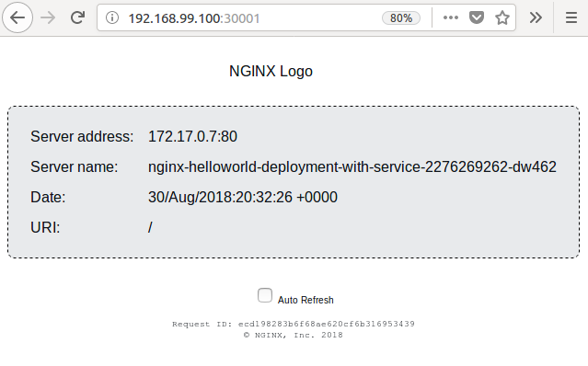Bookmark this page with the star icon
The height and width of the screenshot is (366, 588).
(502, 17)
